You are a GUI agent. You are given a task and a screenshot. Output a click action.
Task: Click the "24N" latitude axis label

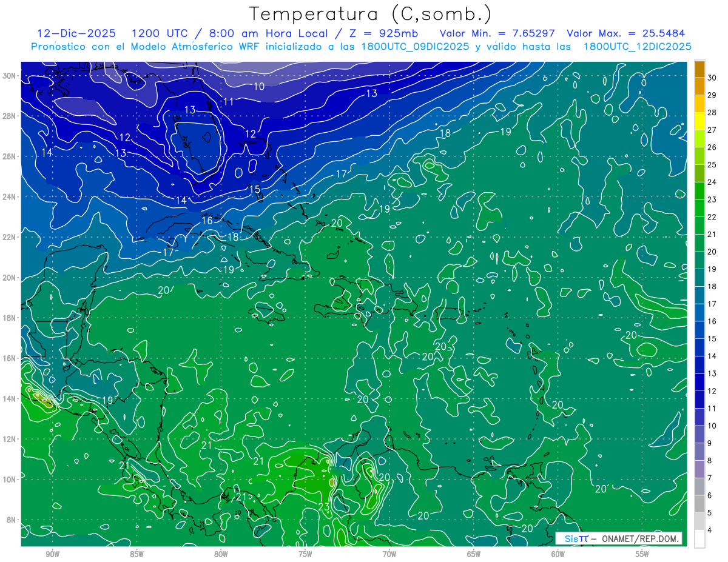pyautogui.click(x=10, y=197)
